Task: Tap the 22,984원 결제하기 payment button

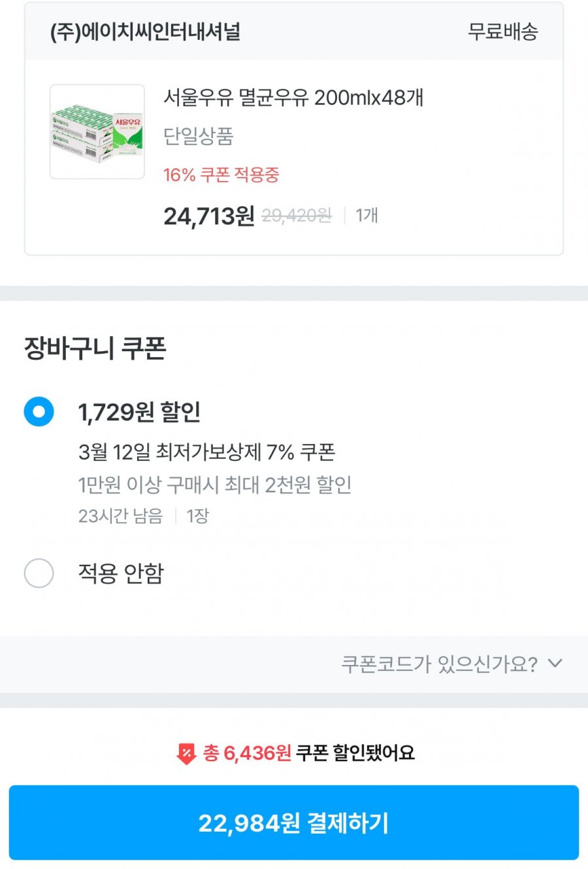Action: 294,823
